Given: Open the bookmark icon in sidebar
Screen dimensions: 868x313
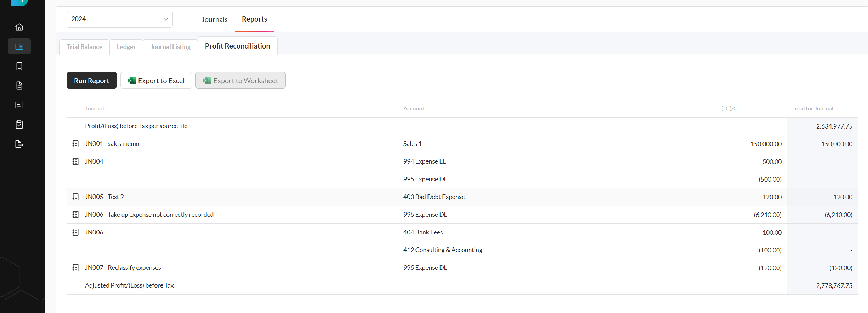Looking at the screenshot, I should pos(19,66).
